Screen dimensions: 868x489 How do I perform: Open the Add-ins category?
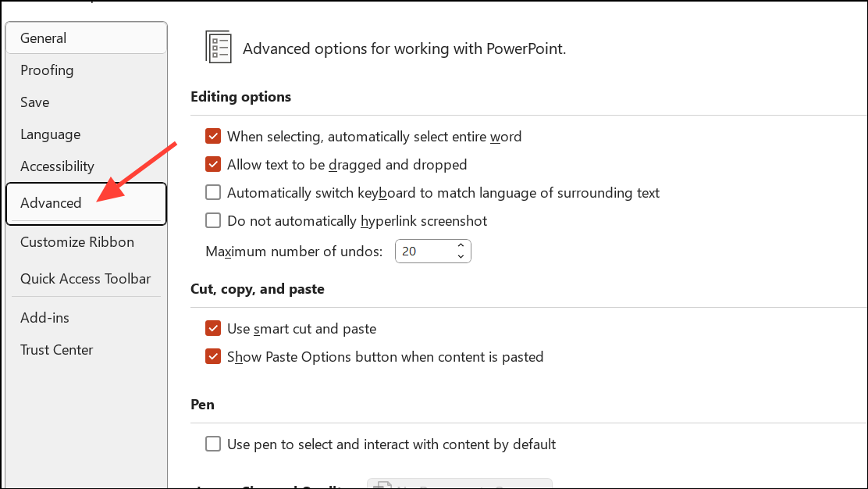[x=44, y=318]
